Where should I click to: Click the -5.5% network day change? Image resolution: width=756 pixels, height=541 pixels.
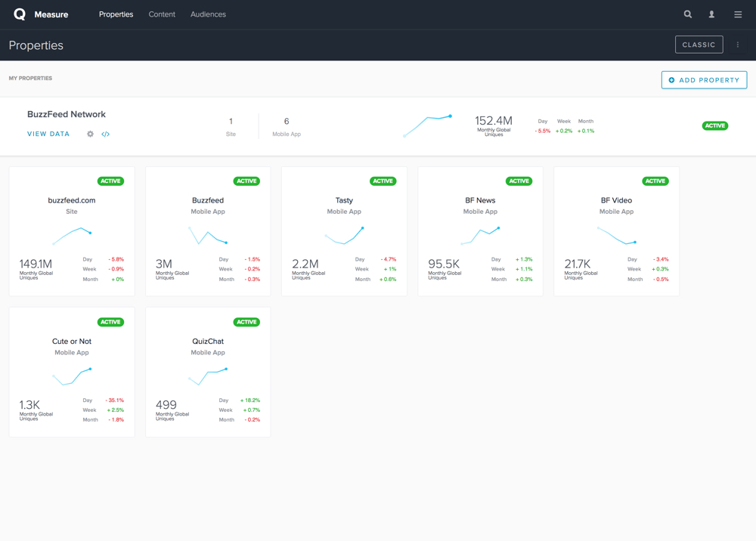point(542,131)
